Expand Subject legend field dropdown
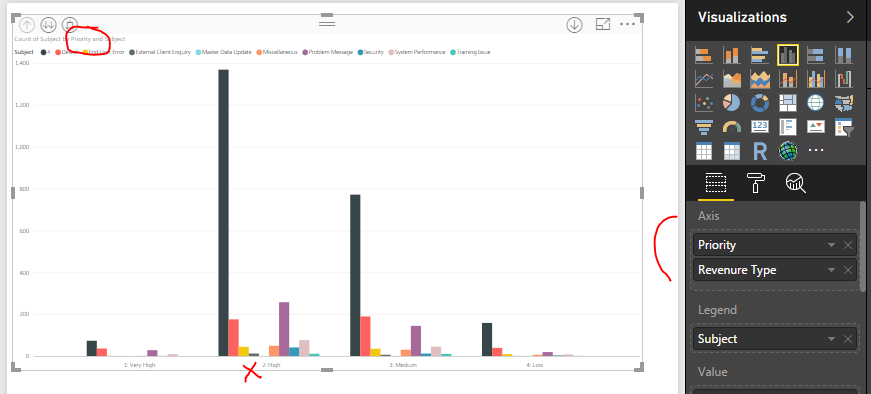This screenshot has width=871, height=394. pos(831,339)
